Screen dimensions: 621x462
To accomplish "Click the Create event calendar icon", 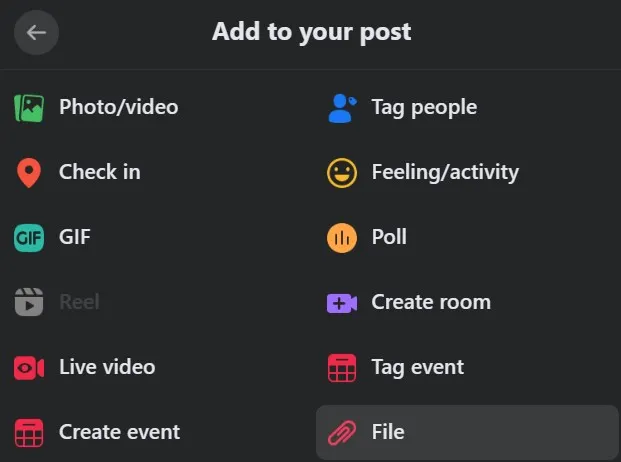I will click(x=29, y=433).
